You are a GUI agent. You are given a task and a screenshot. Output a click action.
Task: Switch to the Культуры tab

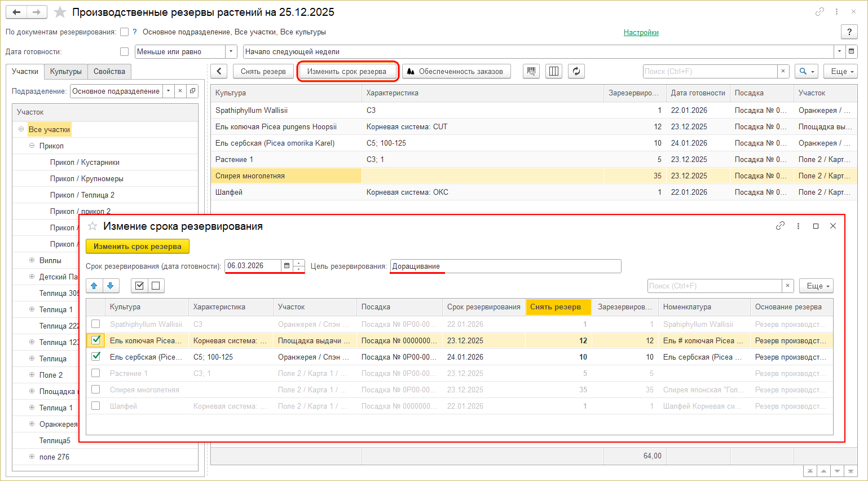click(65, 72)
